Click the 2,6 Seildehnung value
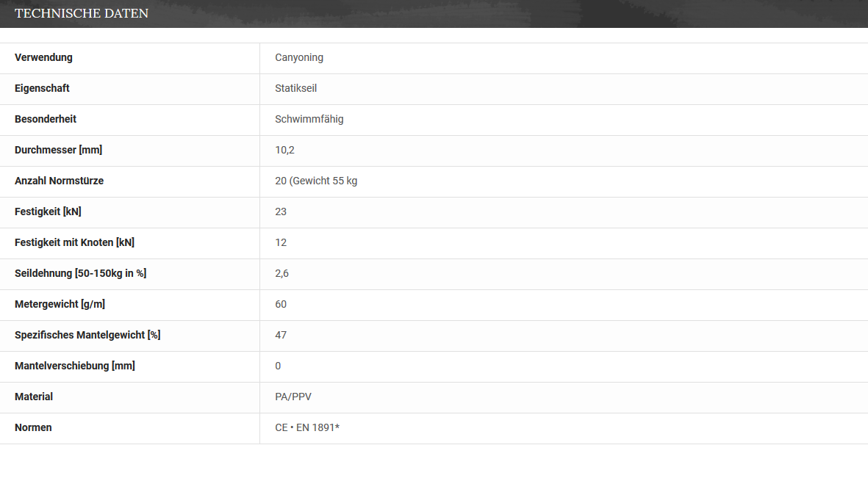The image size is (868, 481). coord(281,274)
